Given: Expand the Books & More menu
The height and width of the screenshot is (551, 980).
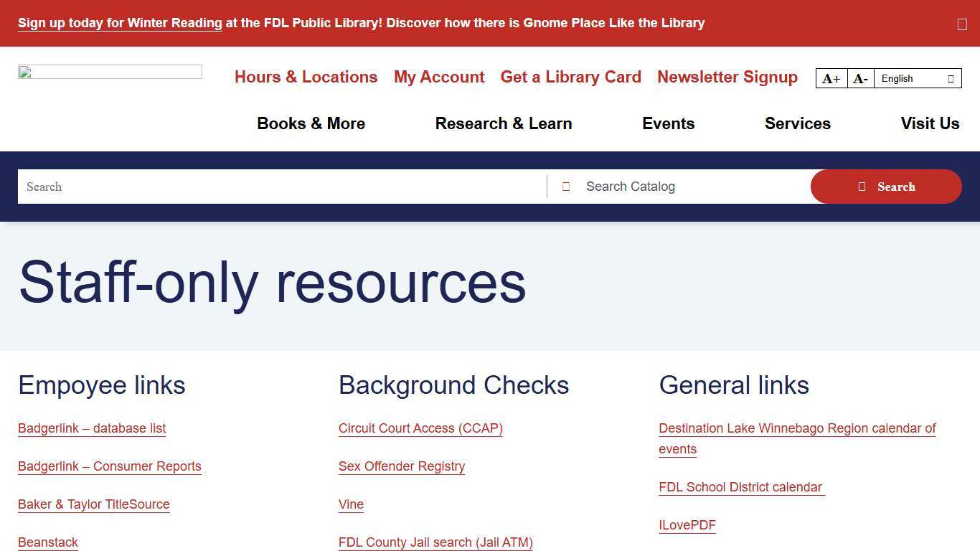Looking at the screenshot, I should [x=311, y=123].
